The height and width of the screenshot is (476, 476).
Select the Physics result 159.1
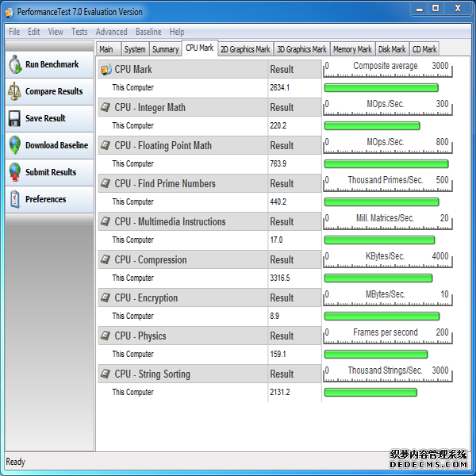278,355
